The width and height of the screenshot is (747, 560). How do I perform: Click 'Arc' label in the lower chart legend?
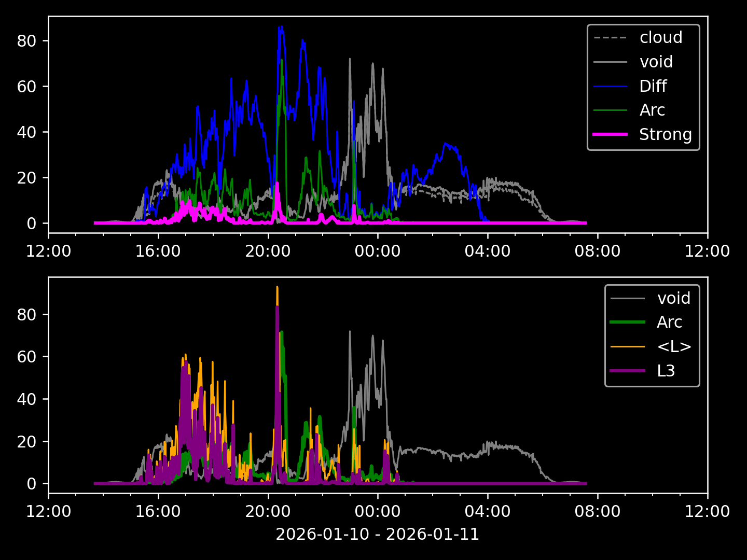coord(669,322)
